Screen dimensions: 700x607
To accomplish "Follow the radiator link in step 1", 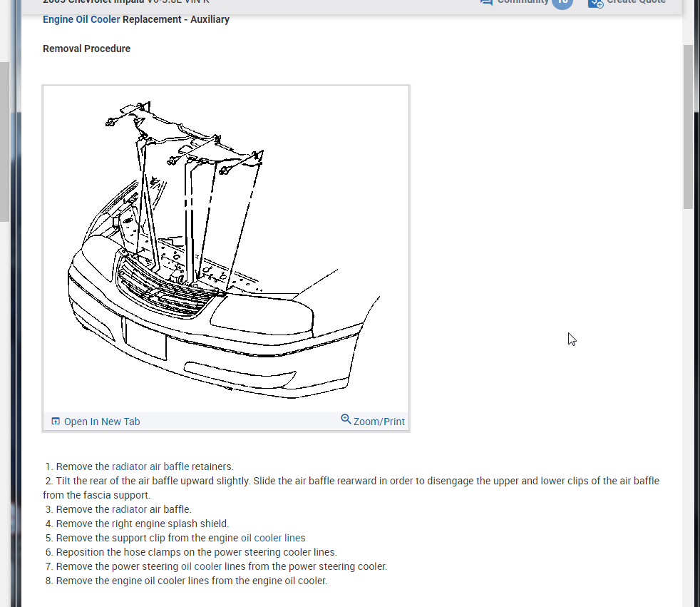I will coord(129,466).
